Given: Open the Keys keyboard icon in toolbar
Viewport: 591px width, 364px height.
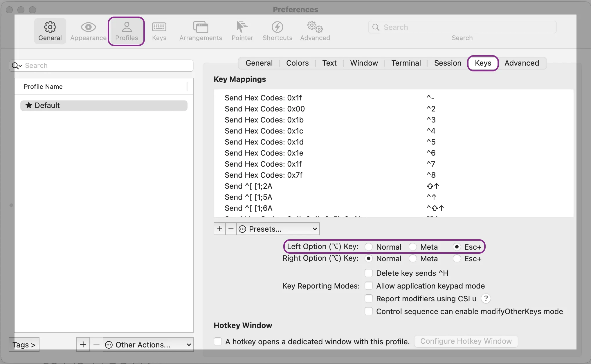Looking at the screenshot, I should click(x=159, y=27).
